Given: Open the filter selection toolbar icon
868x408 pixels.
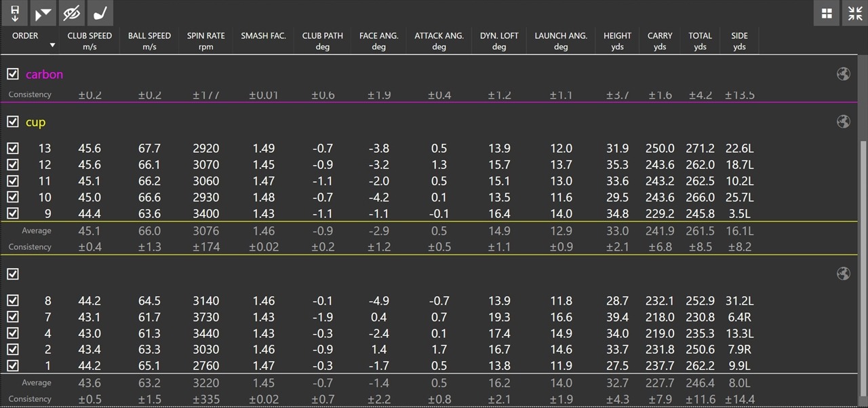Looking at the screenshot, I should click(x=43, y=13).
